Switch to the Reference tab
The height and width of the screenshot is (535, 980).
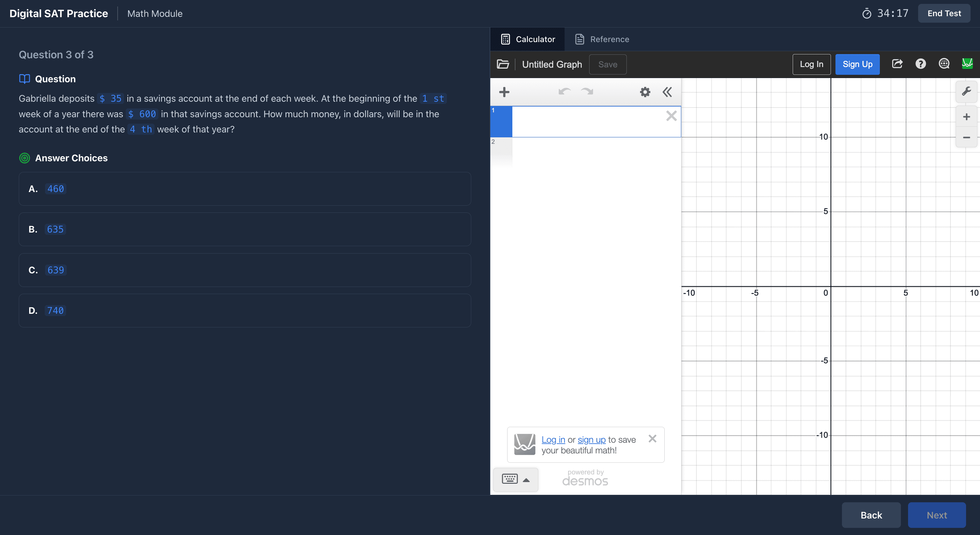pos(602,39)
